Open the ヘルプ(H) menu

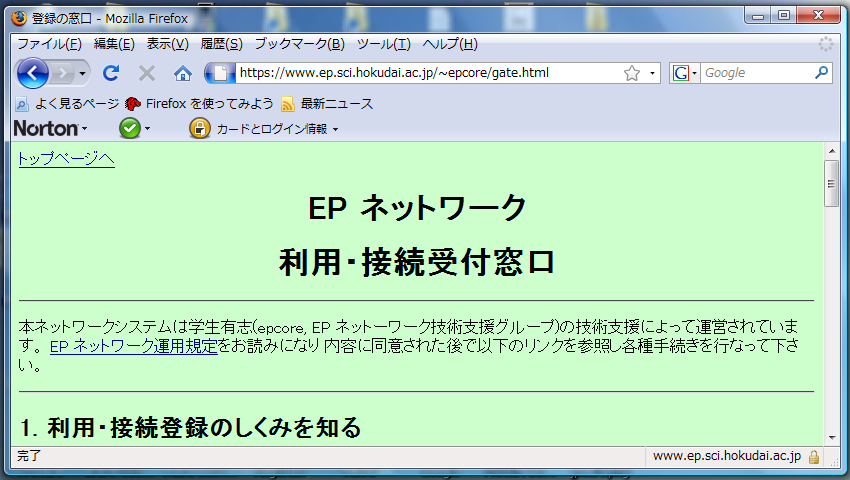pos(450,44)
